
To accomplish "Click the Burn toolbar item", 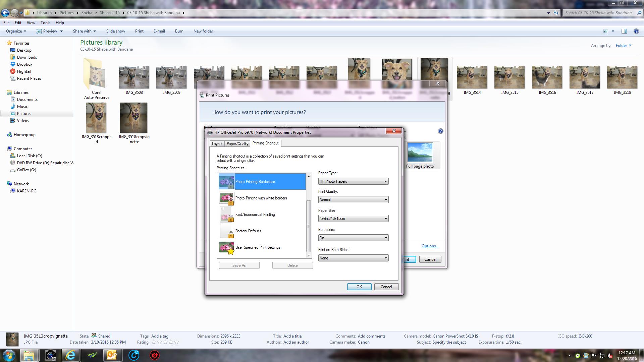I will pyautogui.click(x=179, y=31).
